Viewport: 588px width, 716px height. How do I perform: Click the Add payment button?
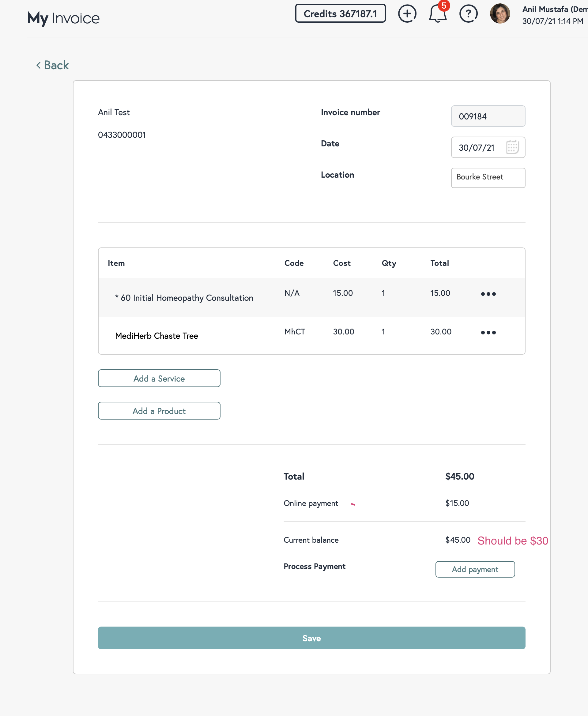[475, 569]
